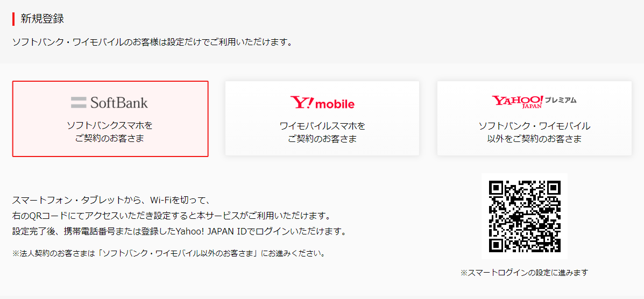Click the QR code image

click(x=524, y=216)
